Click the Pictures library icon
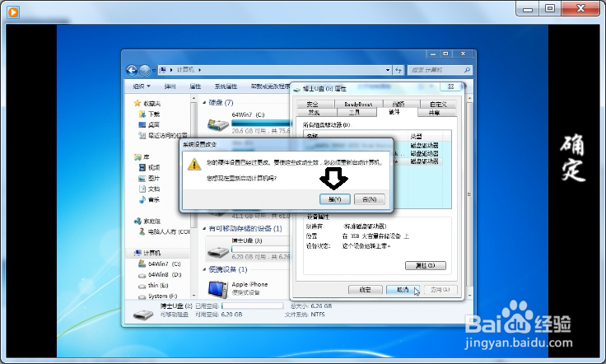 click(142, 178)
